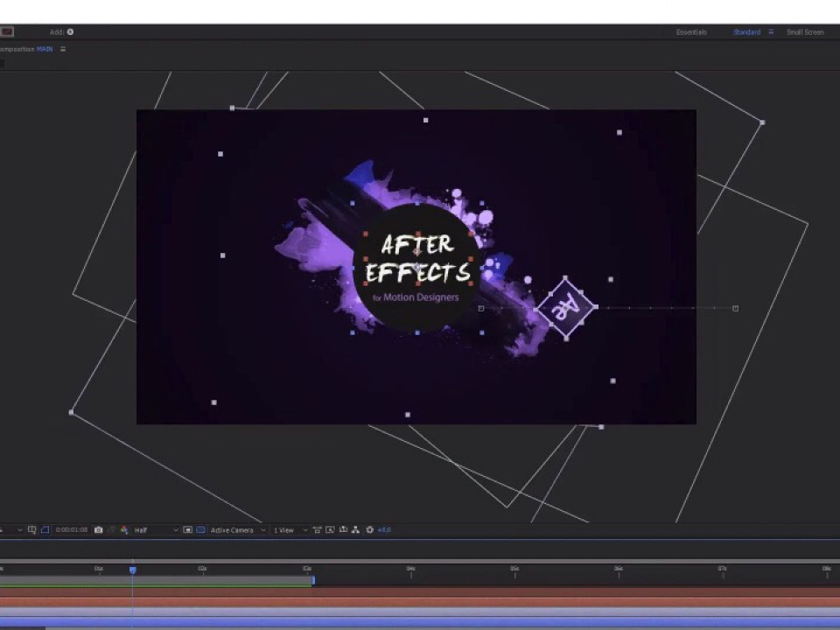Screen dimensions: 840x630
Task: Toggle mask and shape path visibility
Action: (45, 530)
